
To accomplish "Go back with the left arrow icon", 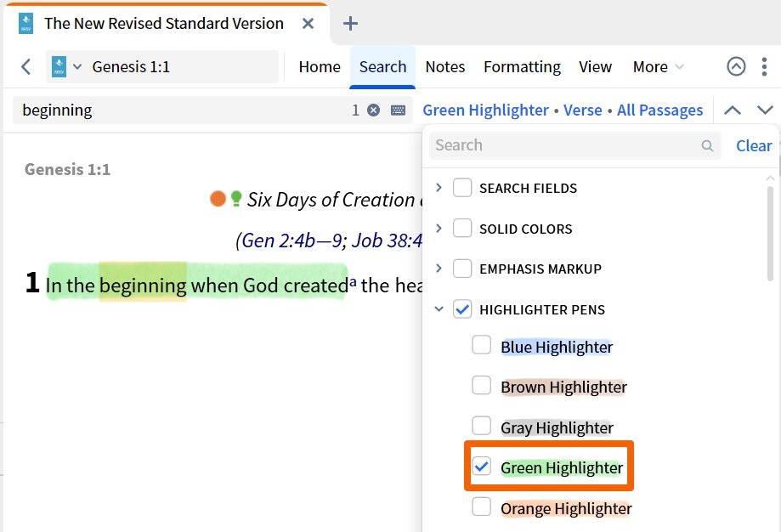I will pyautogui.click(x=25, y=66).
